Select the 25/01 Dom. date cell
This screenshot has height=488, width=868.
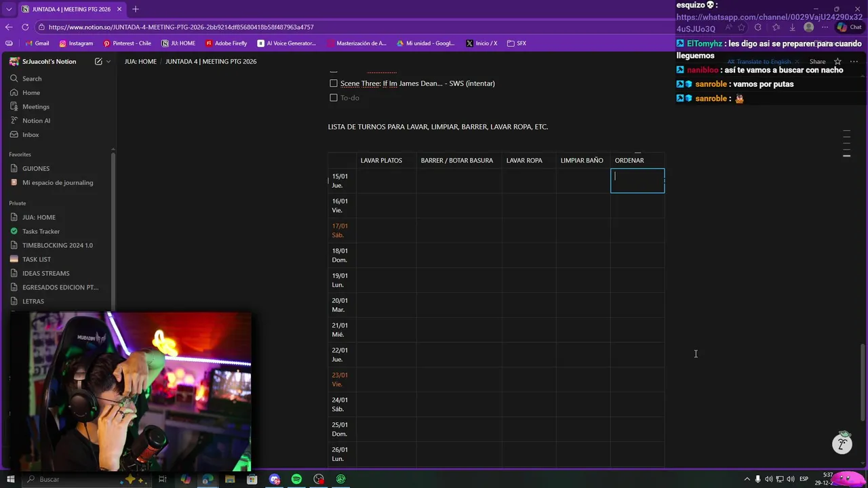click(x=342, y=430)
